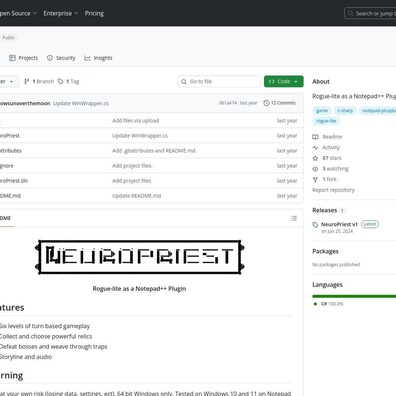
Task: Click the Projects table icon
Action: [x=12, y=58]
